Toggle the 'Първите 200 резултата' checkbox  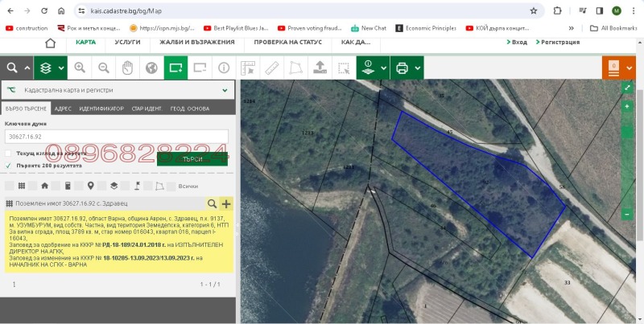(8, 165)
